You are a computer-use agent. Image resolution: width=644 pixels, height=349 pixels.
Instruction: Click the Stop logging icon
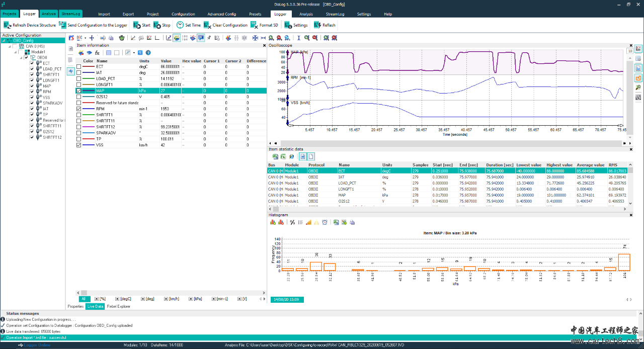pos(157,25)
